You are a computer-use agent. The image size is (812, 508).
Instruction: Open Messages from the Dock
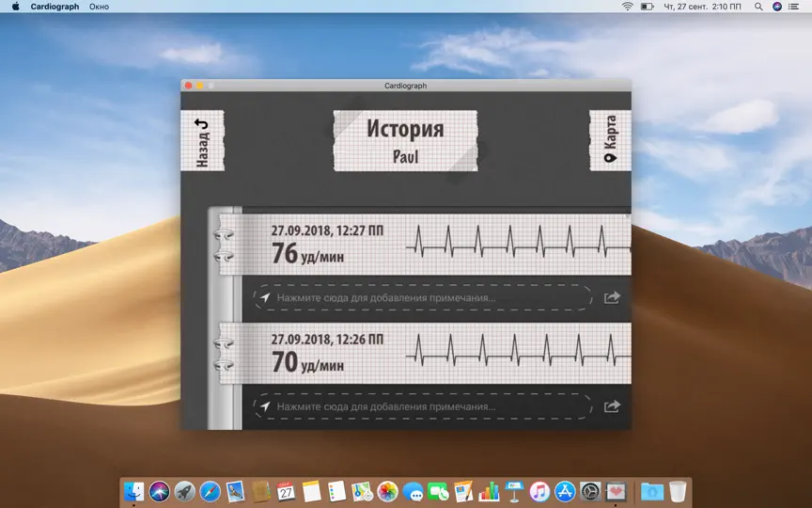click(413, 490)
